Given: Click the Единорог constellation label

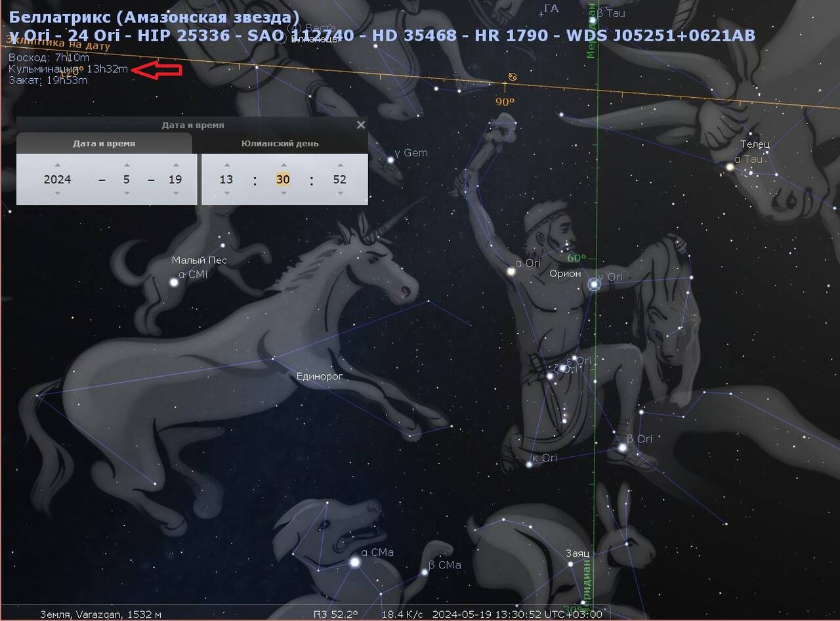Looking at the screenshot, I should pyautogui.click(x=320, y=376).
